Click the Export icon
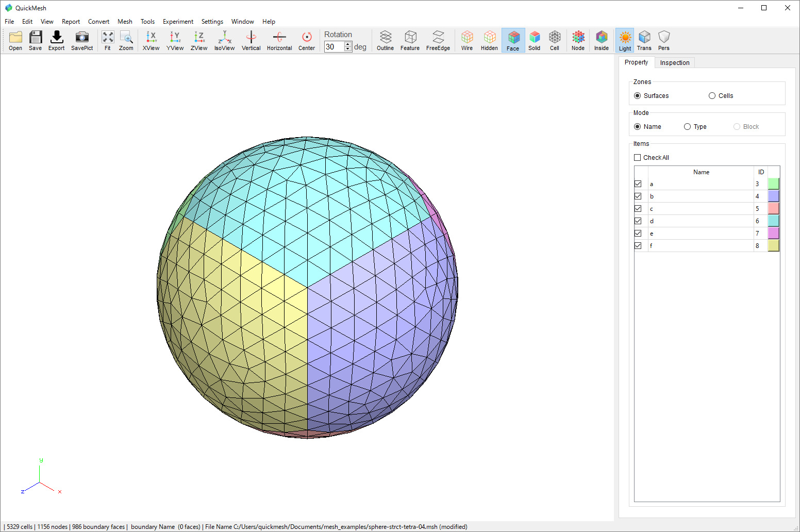The image size is (800, 532). click(x=57, y=40)
